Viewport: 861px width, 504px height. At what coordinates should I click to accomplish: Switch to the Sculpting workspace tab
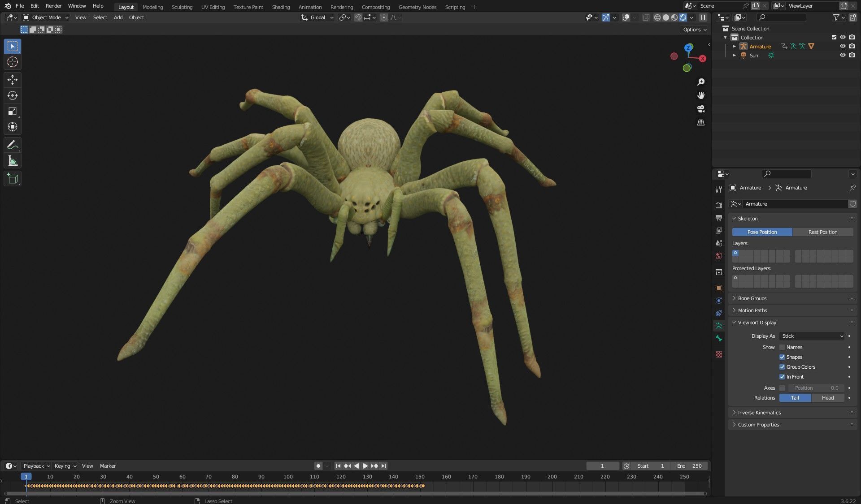click(x=182, y=7)
